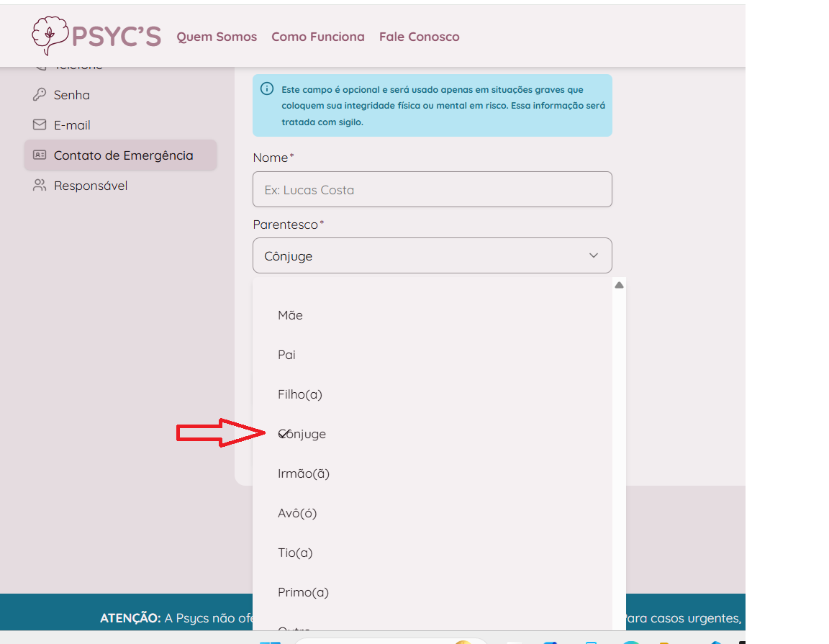This screenshot has width=829, height=644.
Task: Open the Fale Conosco link
Action: click(419, 37)
